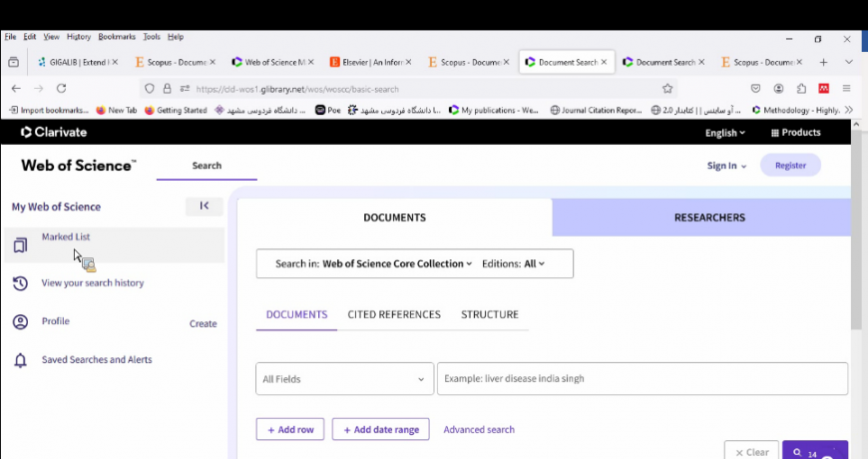Click the Marked List link
868x459 pixels.
(x=66, y=236)
